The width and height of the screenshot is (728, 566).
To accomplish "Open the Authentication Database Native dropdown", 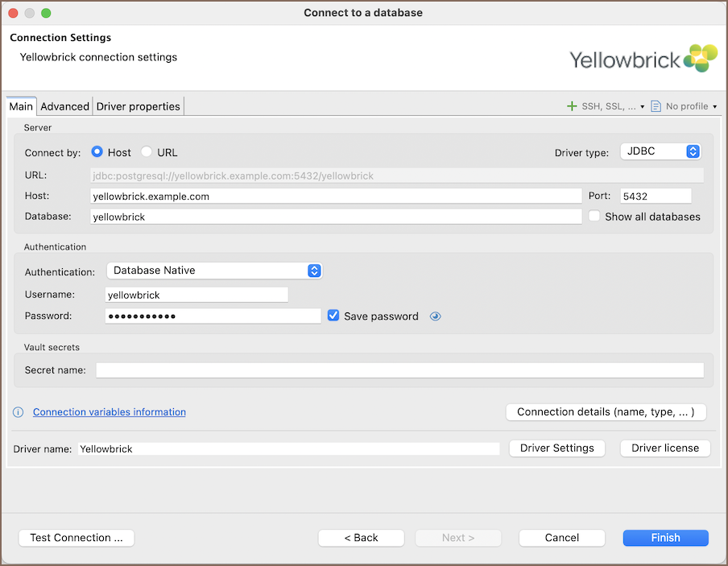I will 214,271.
